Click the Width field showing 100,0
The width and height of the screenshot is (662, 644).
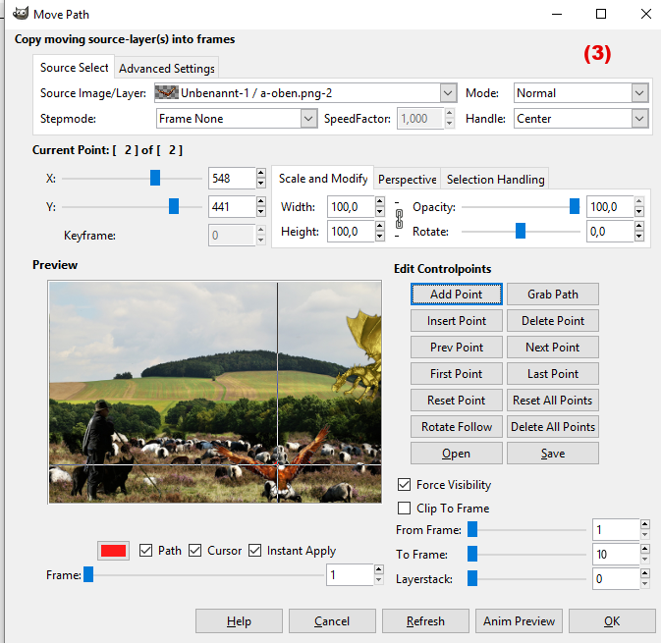351,207
